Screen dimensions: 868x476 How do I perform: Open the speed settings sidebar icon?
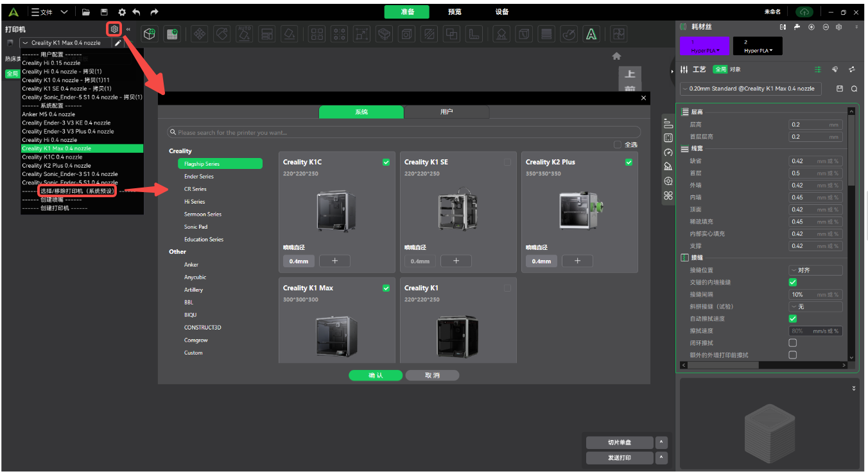pos(668,152)
